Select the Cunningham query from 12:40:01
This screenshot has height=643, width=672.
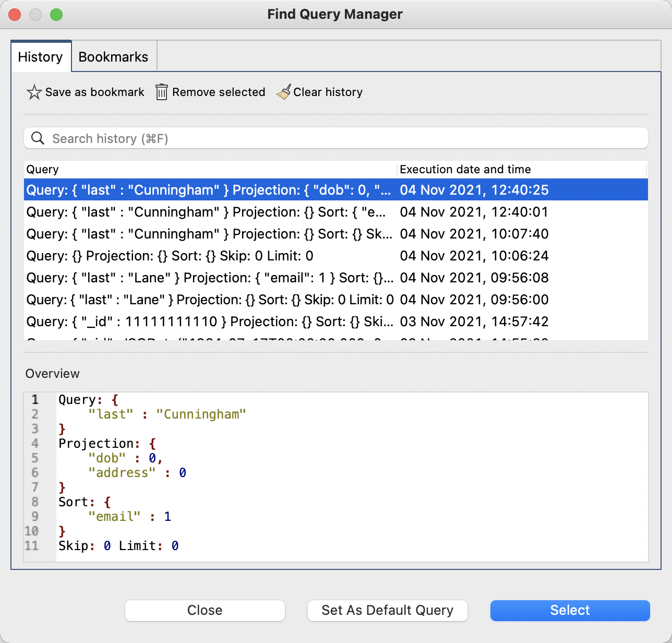coord(209,212)
